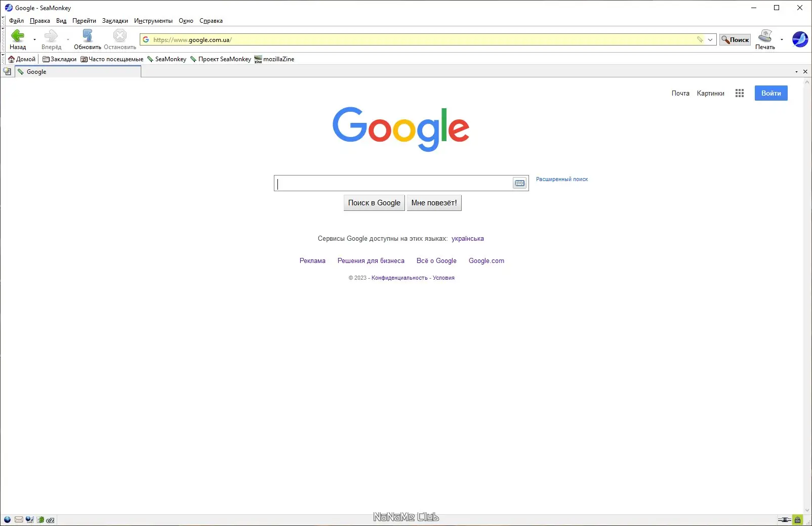812x526 pixels.
Task: Click the security padlock in status bar
Action: [x=797, y=519]
